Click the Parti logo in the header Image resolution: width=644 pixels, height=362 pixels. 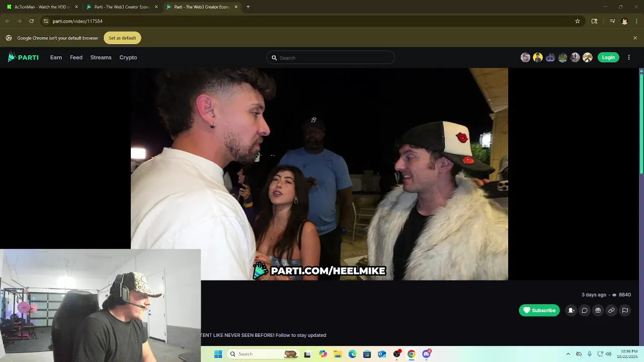coord(23,57)
